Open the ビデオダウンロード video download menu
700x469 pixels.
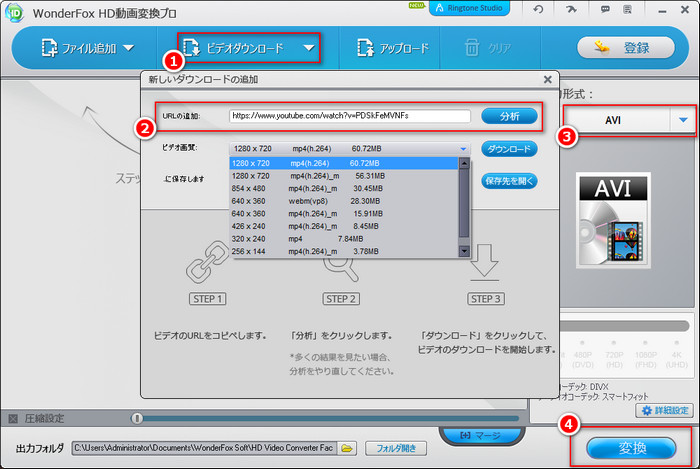(x=249, y=48)
